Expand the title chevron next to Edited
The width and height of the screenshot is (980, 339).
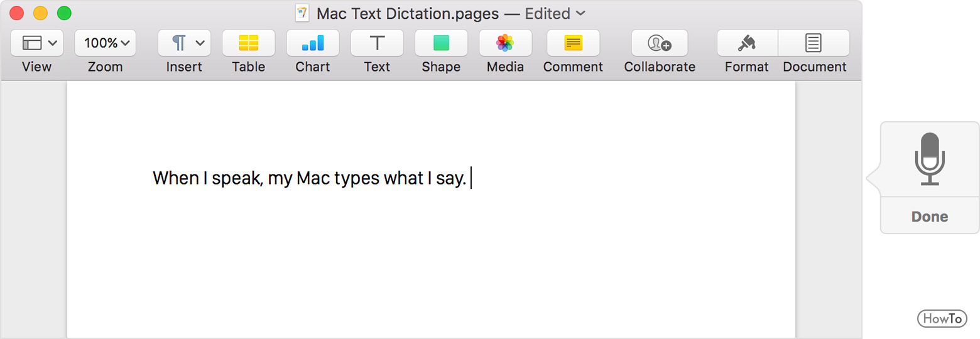coord(580,13)
